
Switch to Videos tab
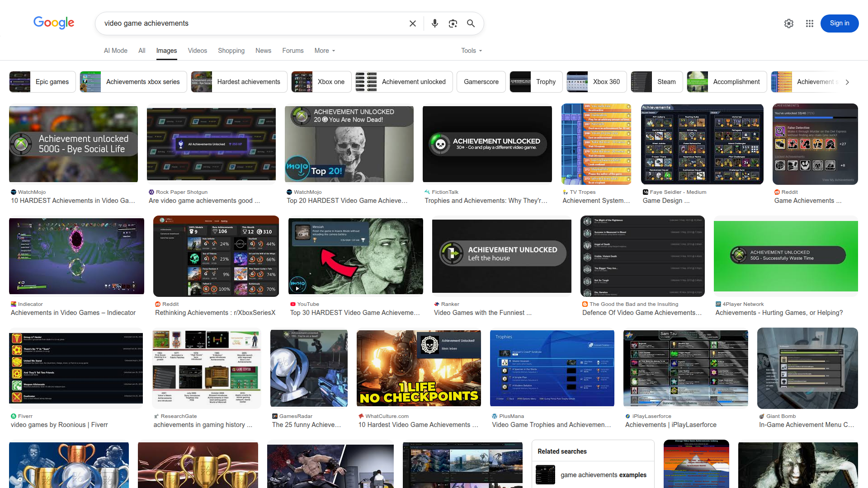198,51
